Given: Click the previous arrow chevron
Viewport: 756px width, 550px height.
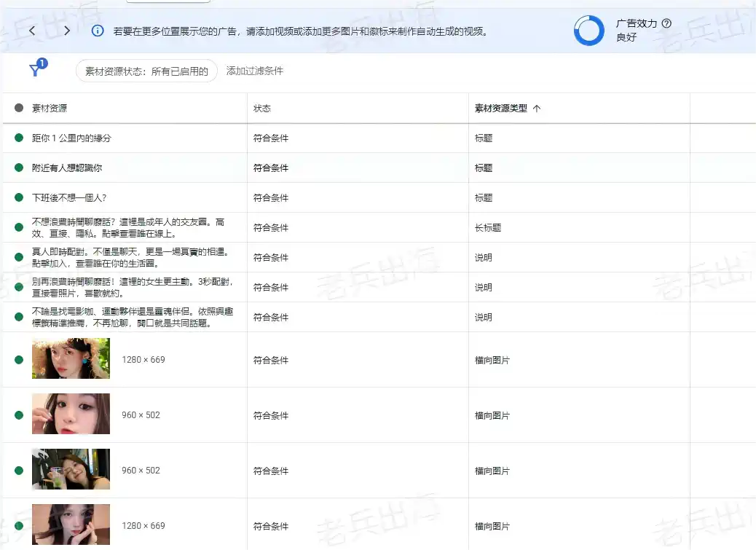Looking at the screenshot, I should (32, 31).
